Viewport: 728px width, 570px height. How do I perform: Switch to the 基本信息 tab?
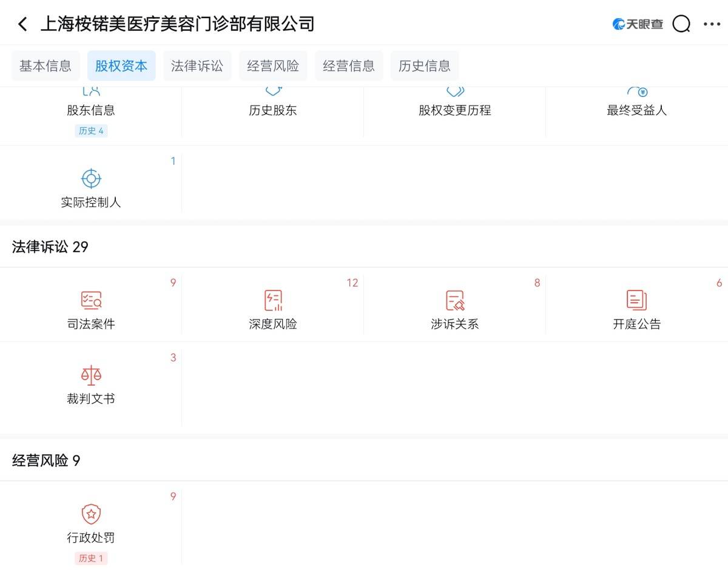45,65
